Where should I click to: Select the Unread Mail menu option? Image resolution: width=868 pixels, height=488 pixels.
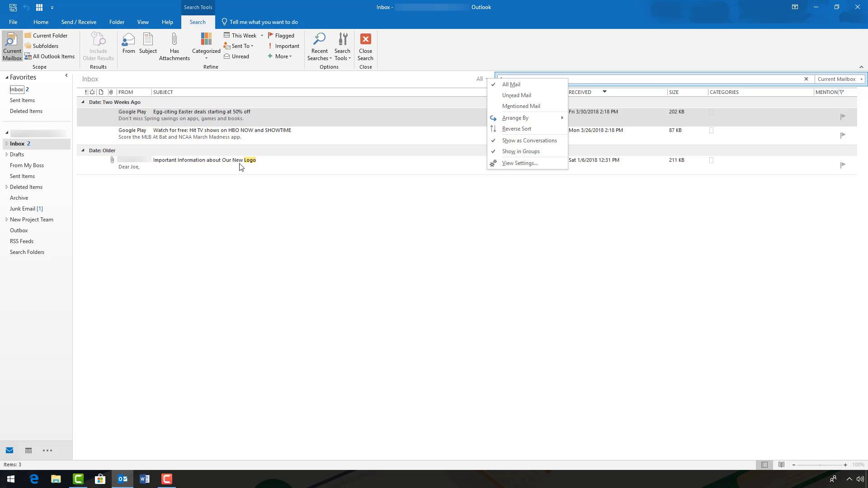pyautogui.click(x=516, y=95)
